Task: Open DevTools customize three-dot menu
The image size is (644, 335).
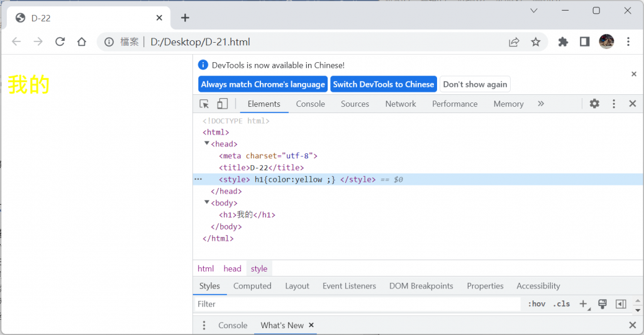Action: click(614, 104)
